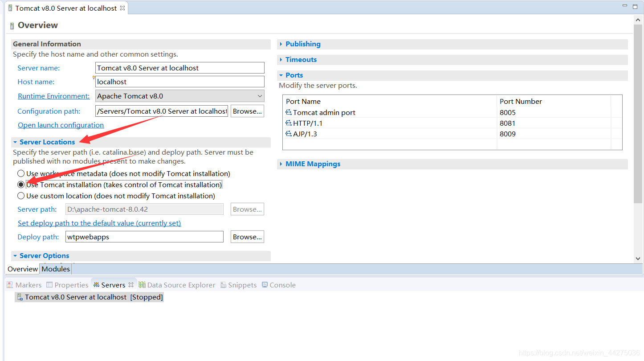
Task: Click the Port Name column header
Action: click(x=390, y=101)
